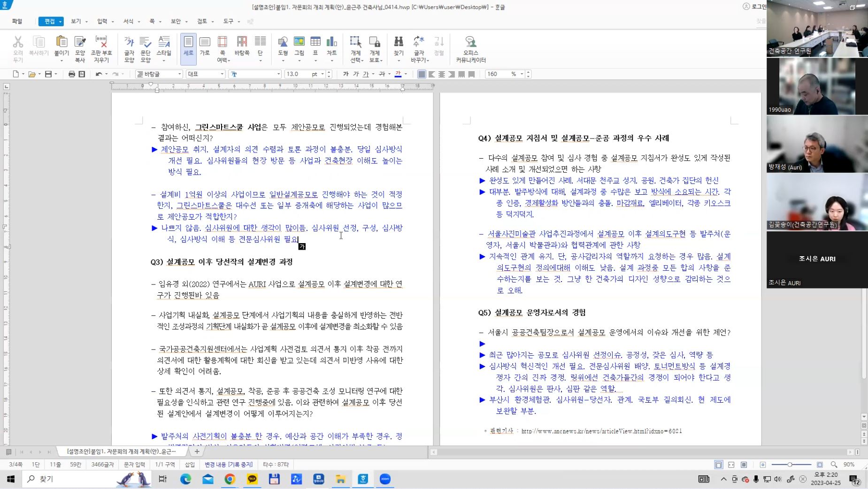Select the [설명초안]붙임1 document tab
The width and height of the screenshot is (868, 489).
(122, 451)
